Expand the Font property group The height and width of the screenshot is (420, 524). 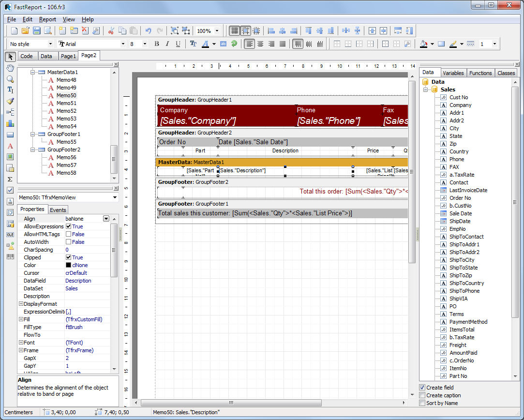(x=21, y=343)
